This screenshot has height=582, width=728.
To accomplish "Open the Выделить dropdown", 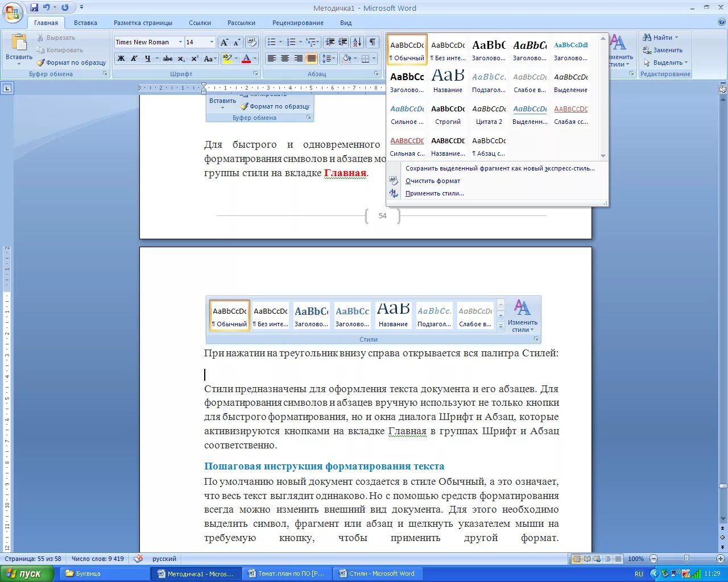I will click(x=665, y=63).
